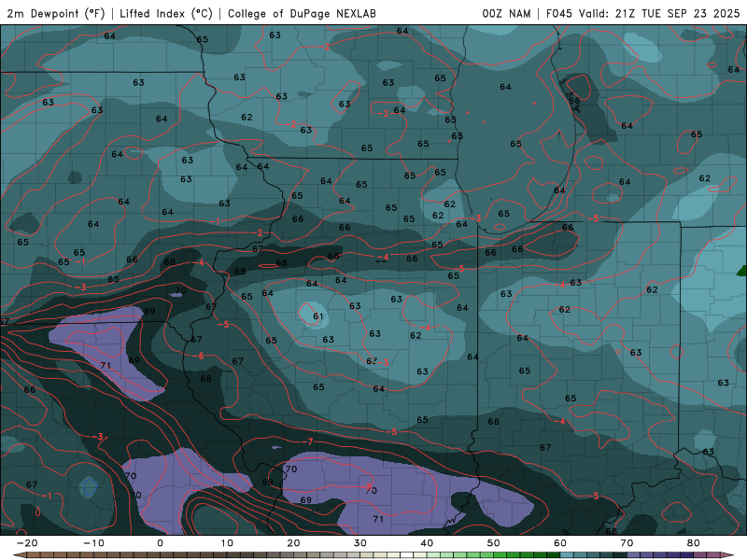
Task: Click the -7 lifted index contour label
Action: click(x=308, y=441)
